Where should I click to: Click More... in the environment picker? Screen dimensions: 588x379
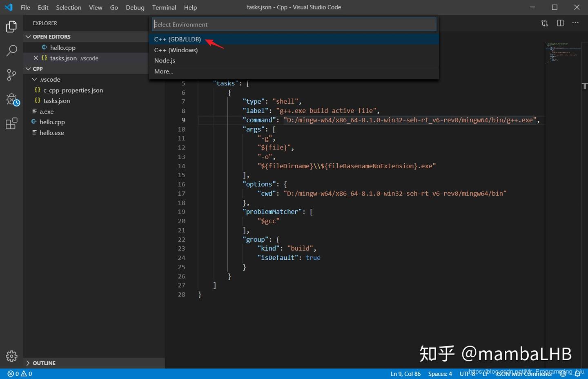pyautogui.click(x=163, y=71)
